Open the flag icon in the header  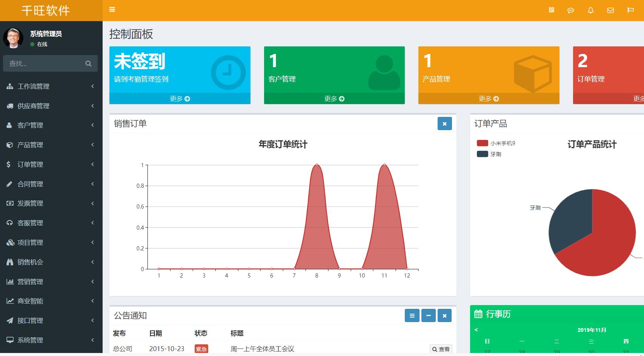(x=630, y=10)
